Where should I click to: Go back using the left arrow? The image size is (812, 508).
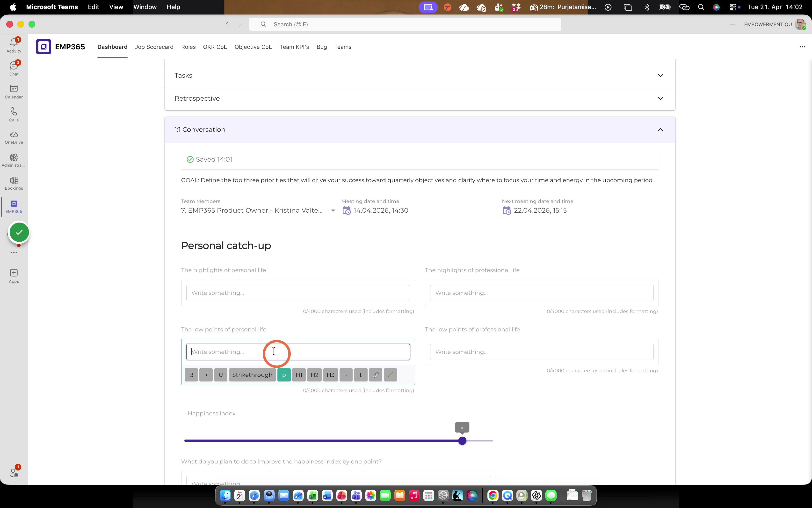pos(227,24)
